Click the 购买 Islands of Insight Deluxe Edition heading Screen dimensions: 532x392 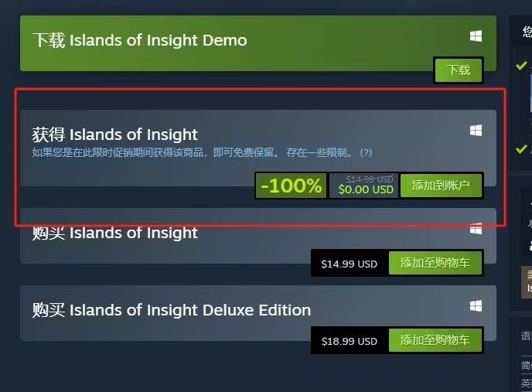point(172,310)
